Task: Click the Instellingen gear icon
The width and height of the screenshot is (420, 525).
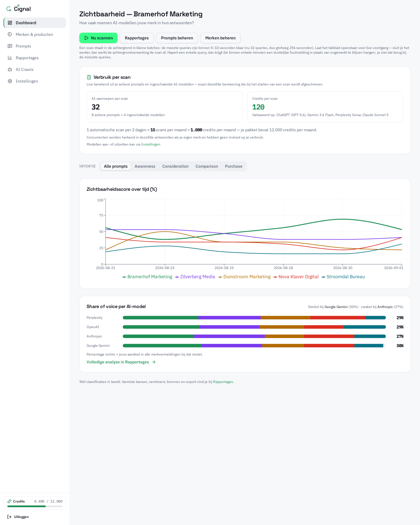Action: click(10, 81)
